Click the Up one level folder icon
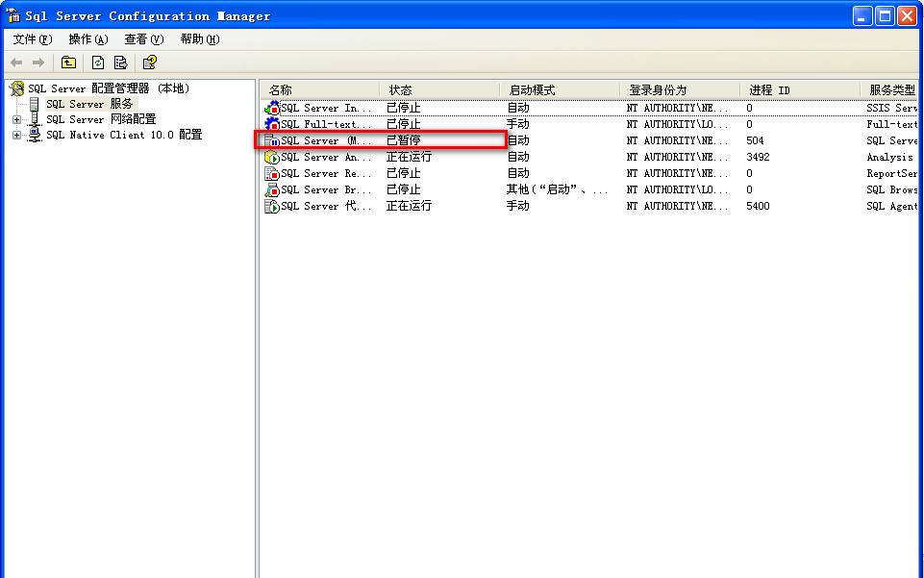Image resolution: width=924 pixels, height=578 pixels. (x=69, y=63)
